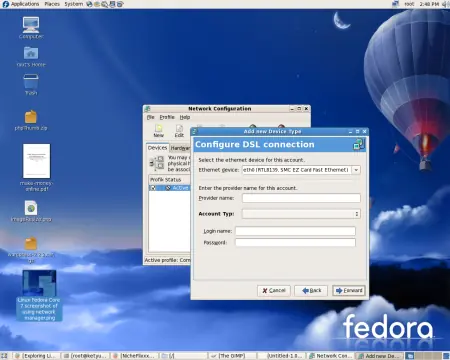
Task: Switch to the Hardware tab
Action: tap(180, 148)
